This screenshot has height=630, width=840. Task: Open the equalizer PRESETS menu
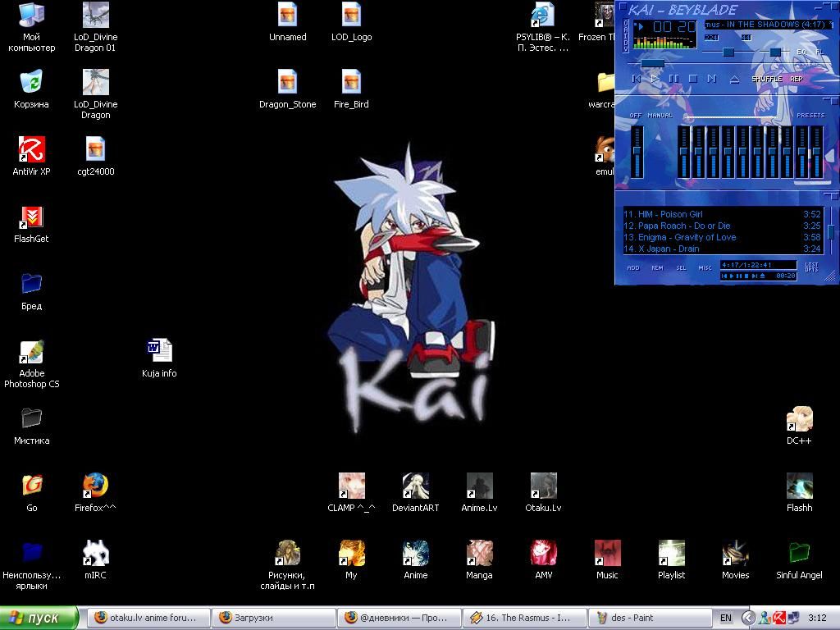click(x=810, y=115)
